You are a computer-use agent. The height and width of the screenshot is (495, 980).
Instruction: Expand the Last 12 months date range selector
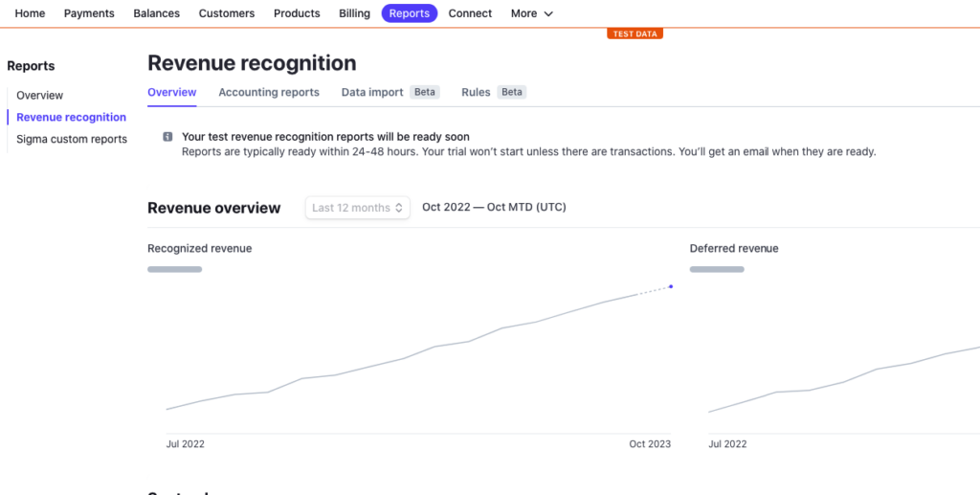click(x=358, y=208)
